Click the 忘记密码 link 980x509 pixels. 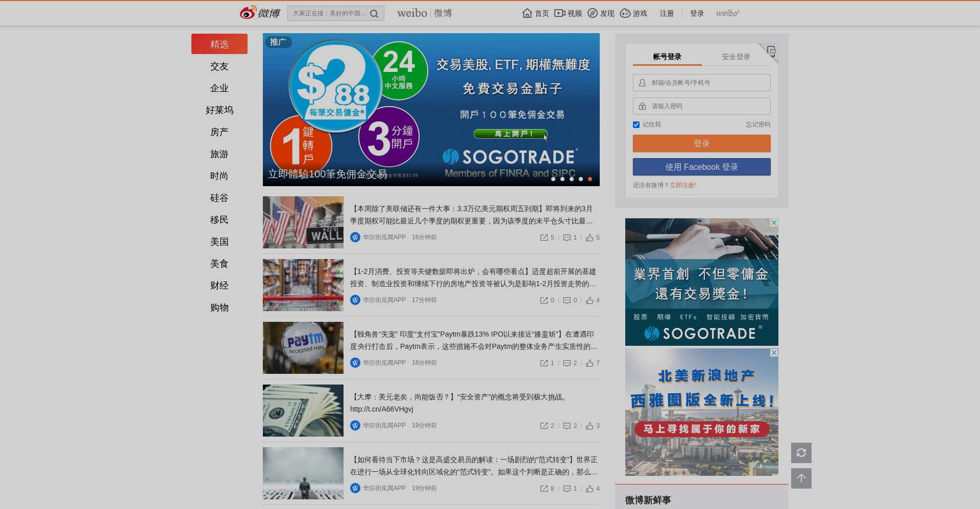[758, 124]
